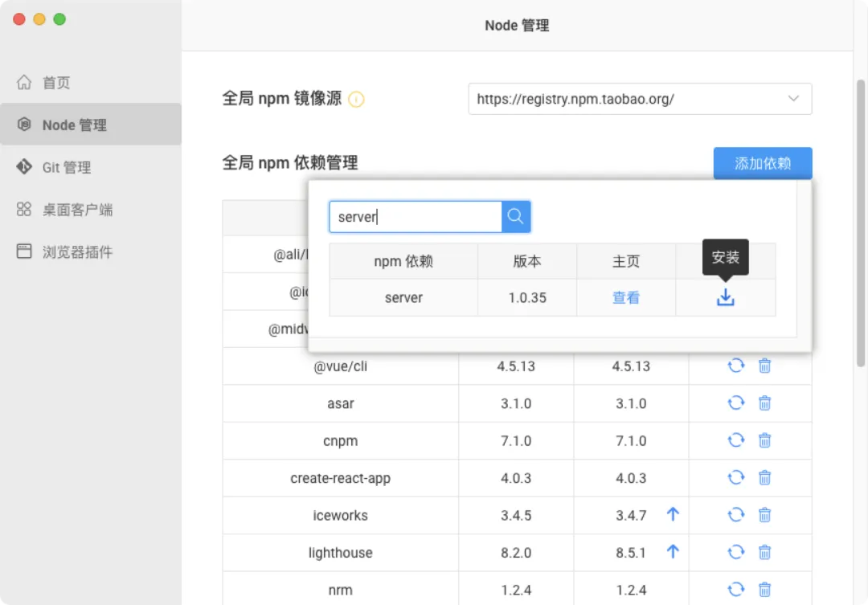Click lighthouse current version 8.2.0

click(x=516, y=553)
